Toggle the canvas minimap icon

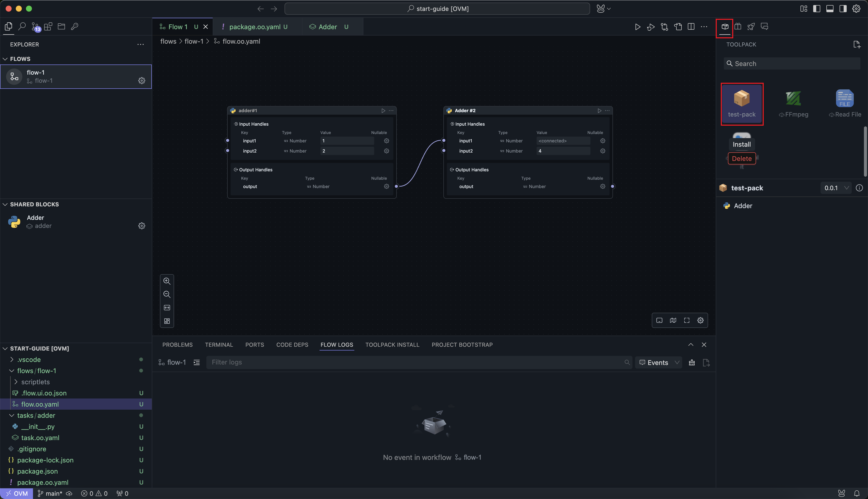coord(673,320)
